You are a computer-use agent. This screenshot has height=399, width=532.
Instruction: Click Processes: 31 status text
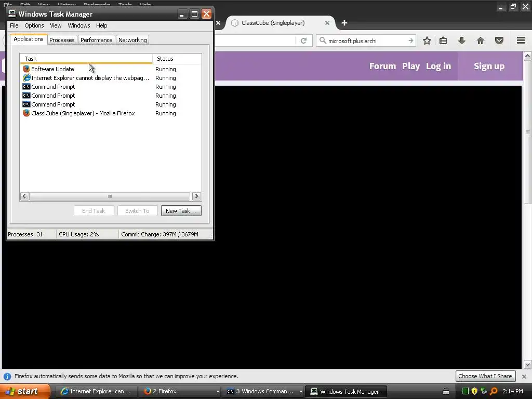[x=25, y=234]
